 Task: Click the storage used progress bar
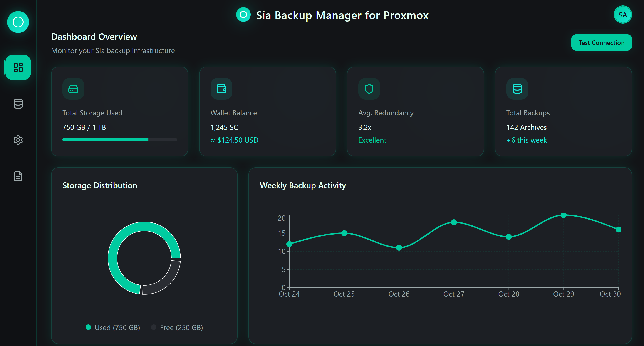click(119, 140)
